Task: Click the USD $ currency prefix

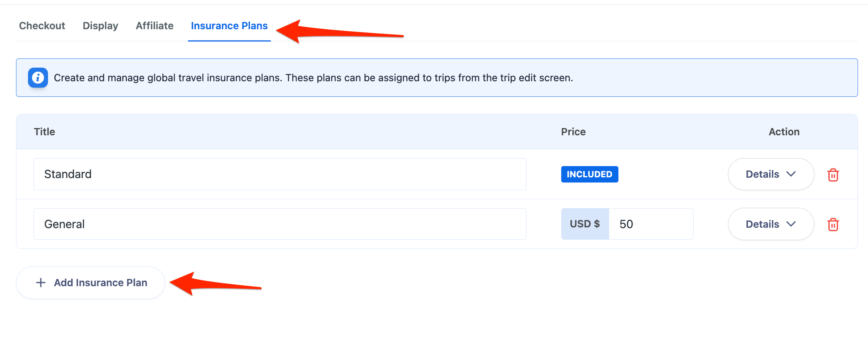Action: point(585,224)
